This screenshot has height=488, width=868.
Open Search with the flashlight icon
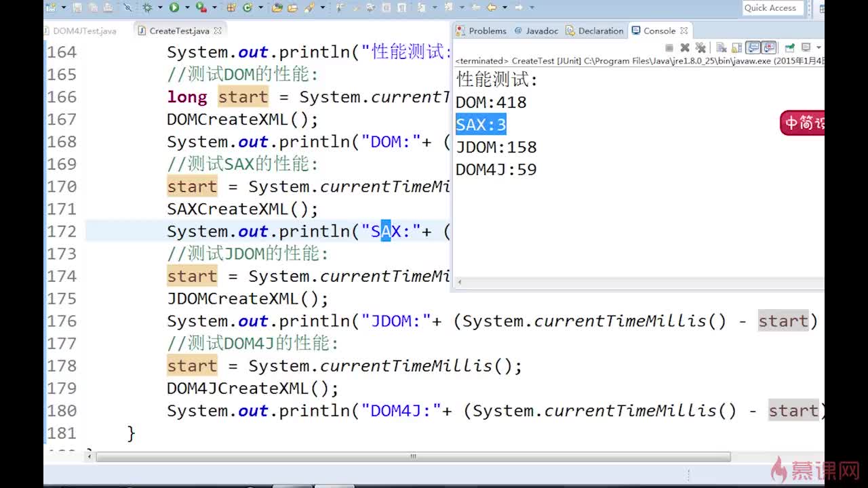(x=309, y=8)
